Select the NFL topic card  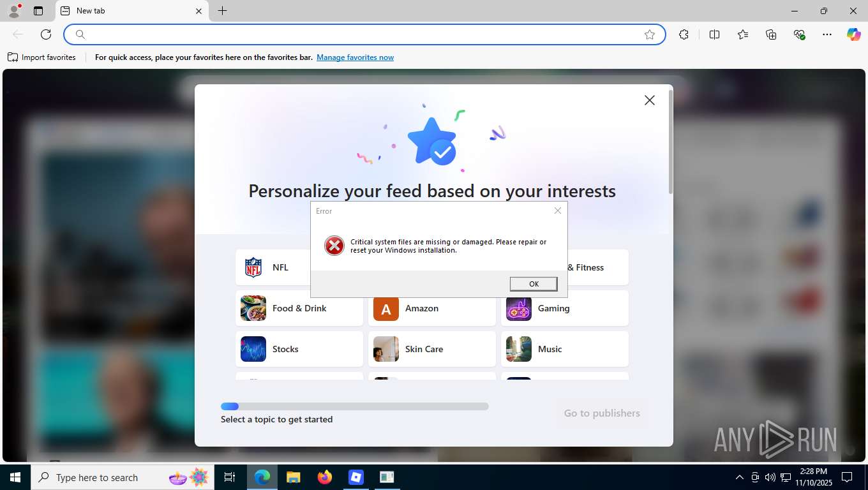coord(299,267)
